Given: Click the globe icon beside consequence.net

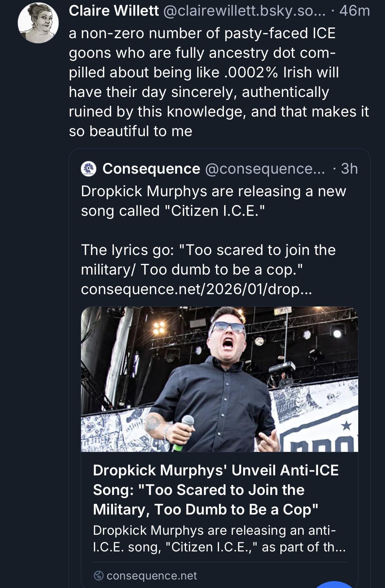Looking at the screenshot, I should coord(98,576).
